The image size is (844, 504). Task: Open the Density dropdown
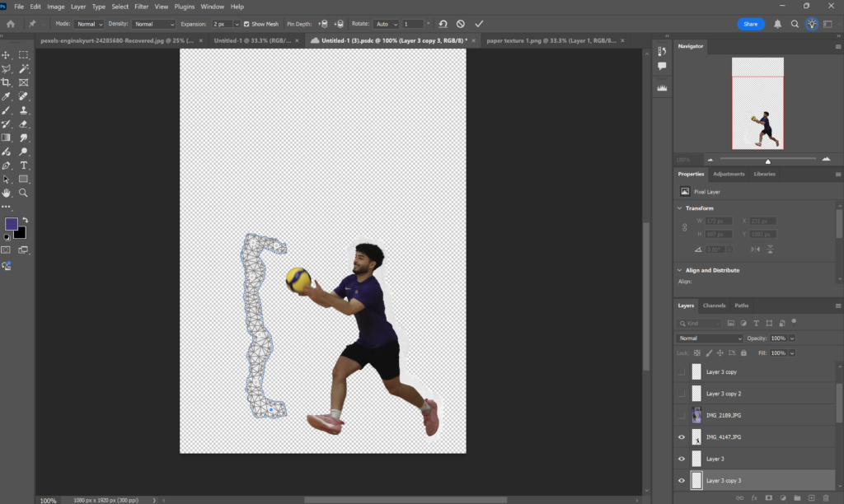(x=155, y=24)
